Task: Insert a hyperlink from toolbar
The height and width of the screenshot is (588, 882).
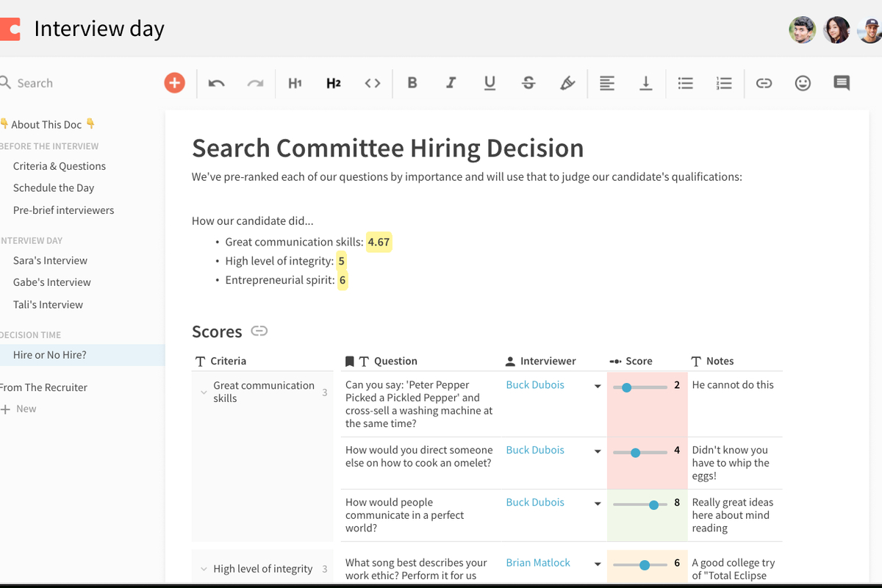Action: (x=764, y=83)
